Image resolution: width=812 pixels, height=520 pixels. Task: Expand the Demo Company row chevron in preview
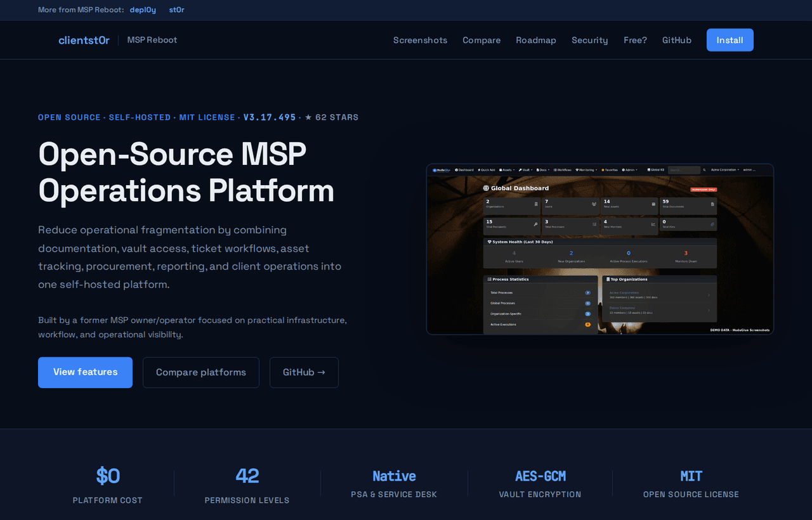[709, 310]
